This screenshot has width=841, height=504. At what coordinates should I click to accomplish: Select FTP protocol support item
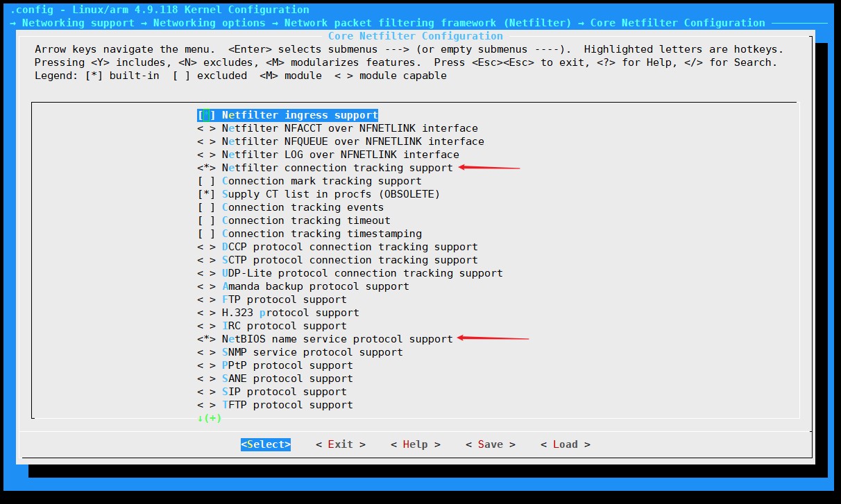284,299
